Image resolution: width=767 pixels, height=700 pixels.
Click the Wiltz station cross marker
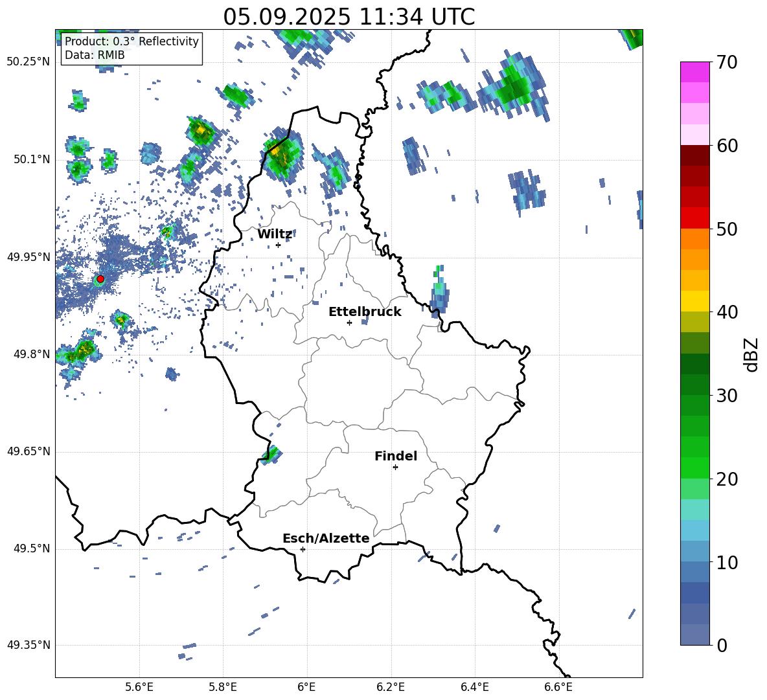click(x=279, y=245)
